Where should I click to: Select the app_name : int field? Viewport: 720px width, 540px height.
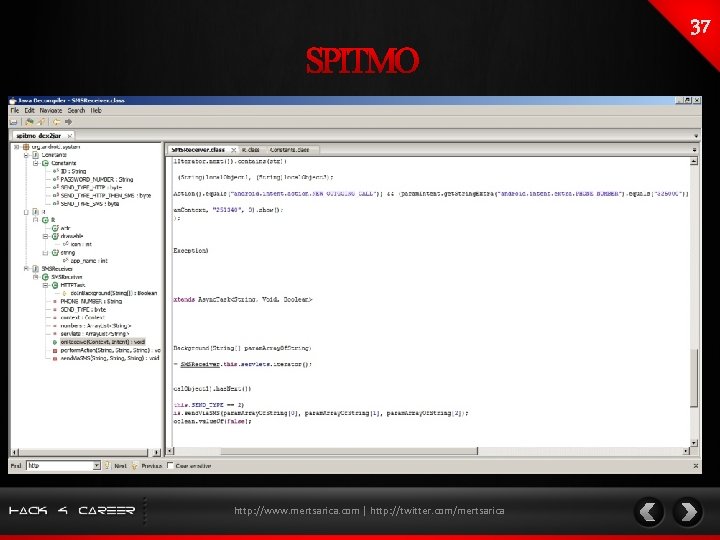click(89, 261)
